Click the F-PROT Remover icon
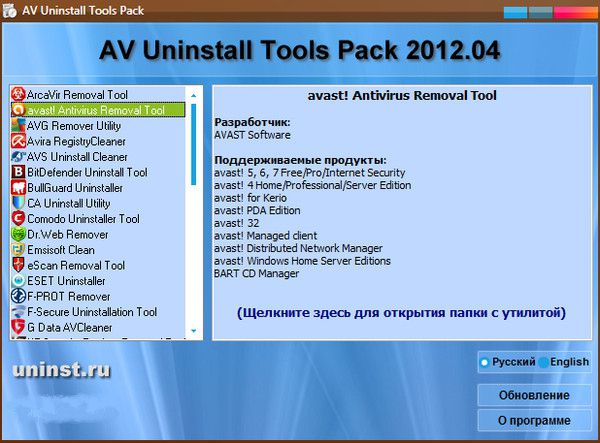The height and width of the screenshot is (443, 600). (x=18, y=296)
